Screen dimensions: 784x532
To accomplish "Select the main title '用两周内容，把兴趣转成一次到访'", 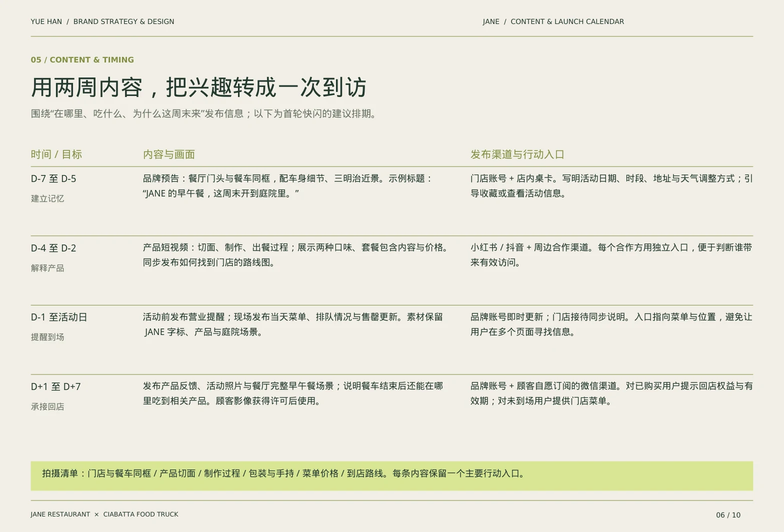I will [x=199, y=87].
